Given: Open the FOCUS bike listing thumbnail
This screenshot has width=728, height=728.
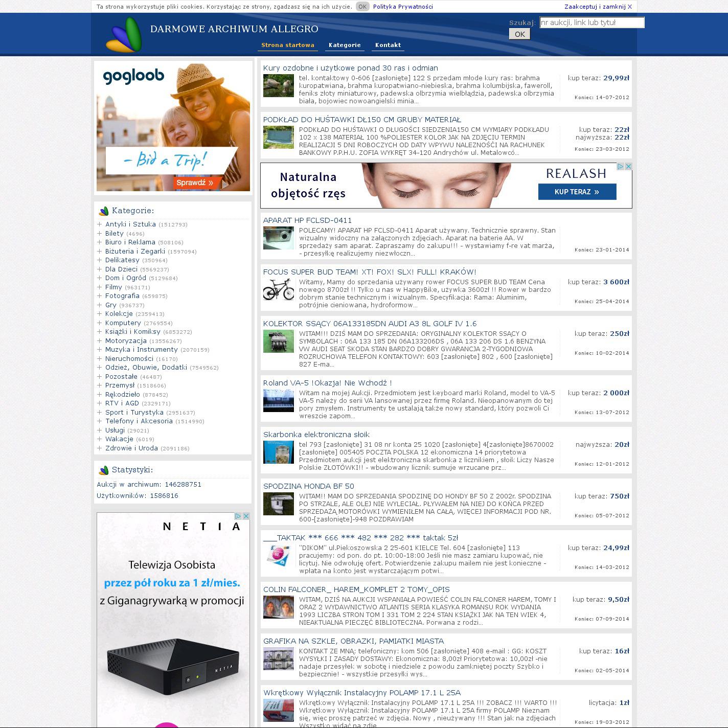Looking at the screenshot, I should pyautogui.click(x=279, y=289).
